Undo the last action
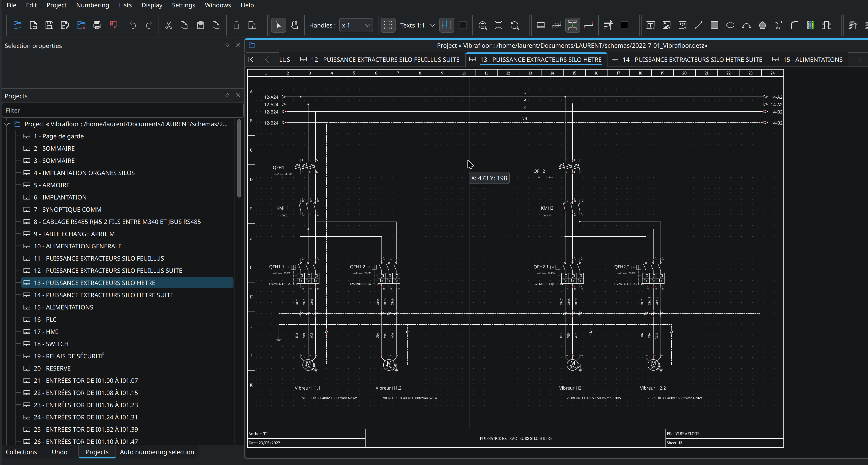This screenshot has height=465, width=868. [x=133, y=25]
